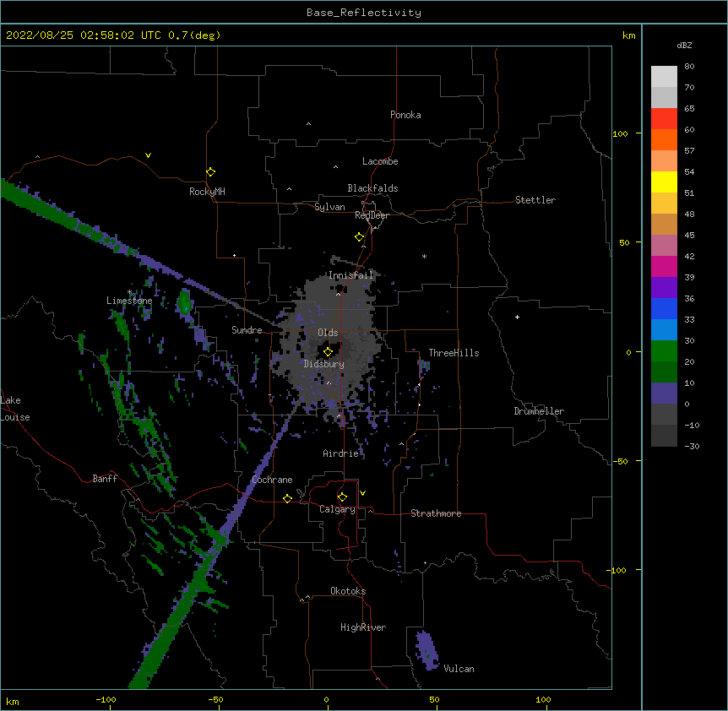Image resolution: width=728 pixels, height=711 pixels.
Task: Click the Sylvan label
Action: [x=329, y=207]
